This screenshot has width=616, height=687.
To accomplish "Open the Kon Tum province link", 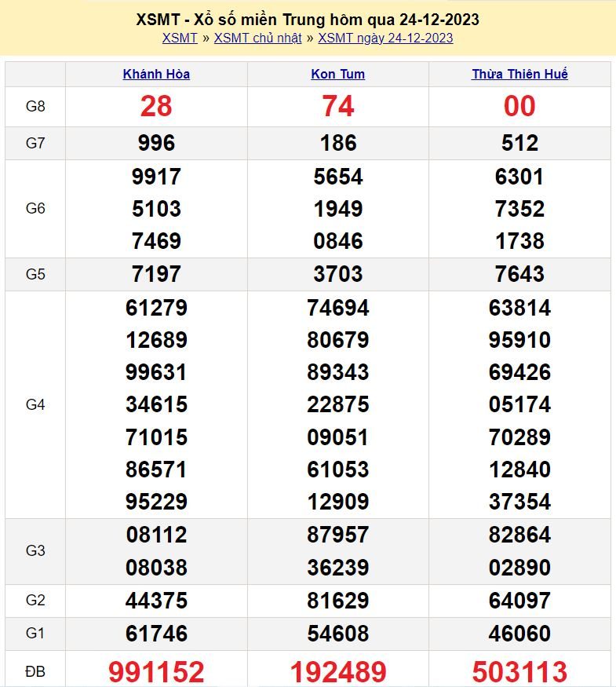I will click(x=337, y=74).
